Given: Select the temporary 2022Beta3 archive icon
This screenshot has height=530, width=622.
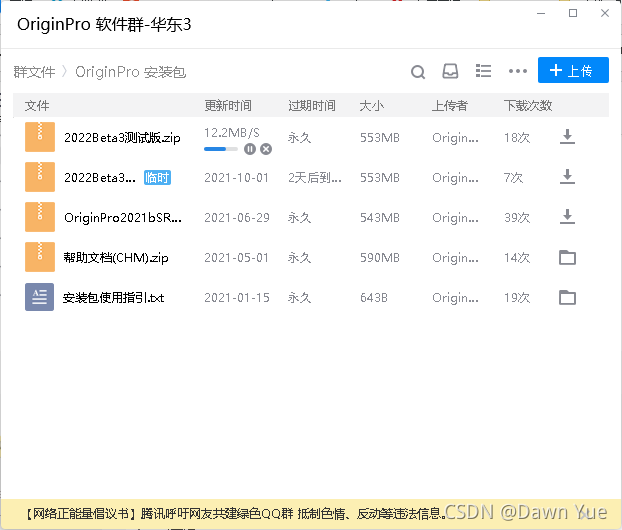Looking at the screenshot, I should 40,177.
